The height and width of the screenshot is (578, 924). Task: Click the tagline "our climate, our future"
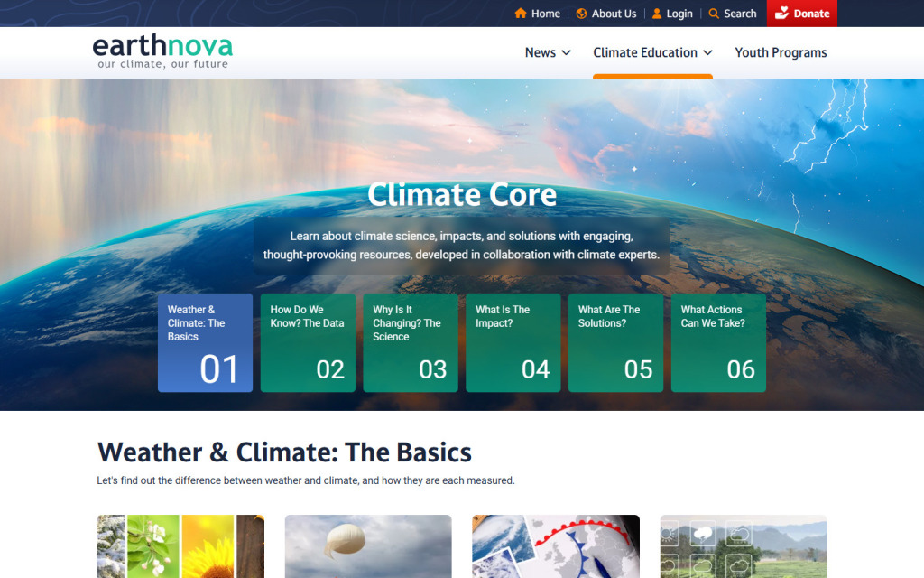(x=162, y=64)
